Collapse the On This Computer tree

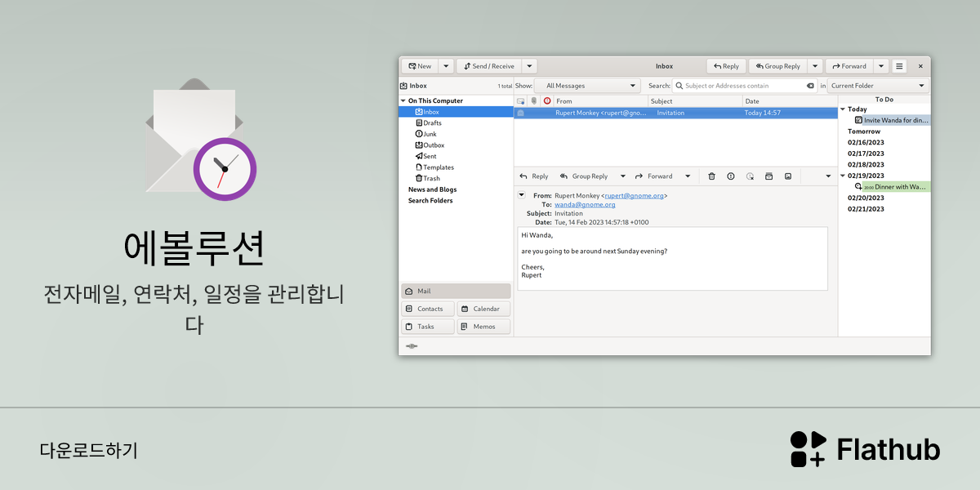click(403, 101)
